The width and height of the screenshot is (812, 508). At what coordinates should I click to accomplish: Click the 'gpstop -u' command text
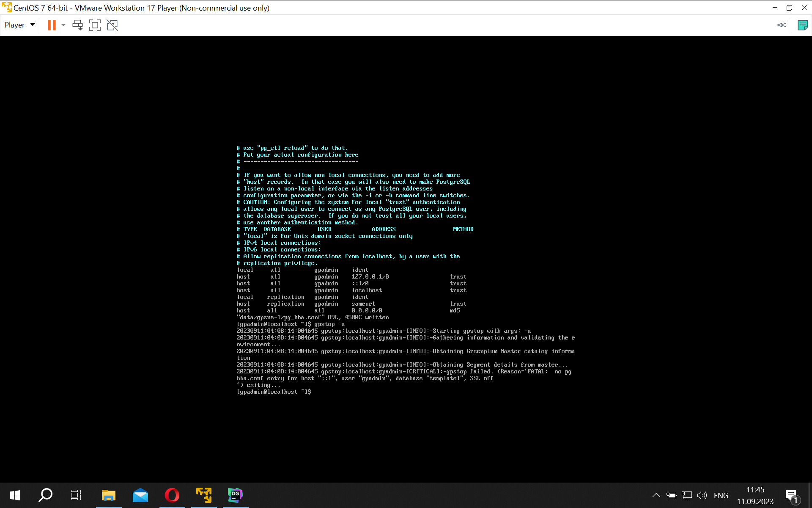[x=329, y=324]
